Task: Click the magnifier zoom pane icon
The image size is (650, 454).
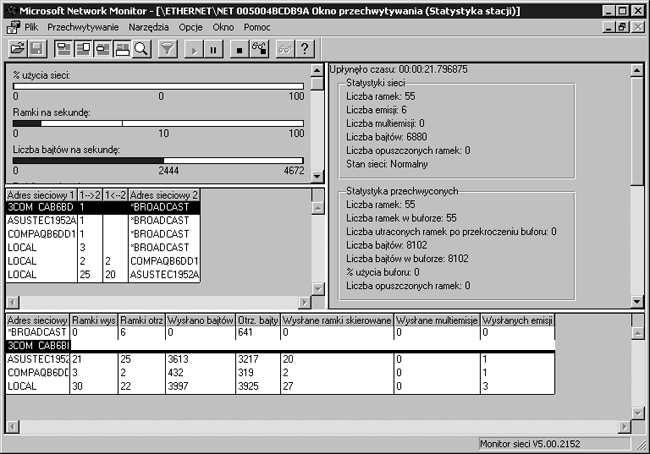Action: click(141, 48)
